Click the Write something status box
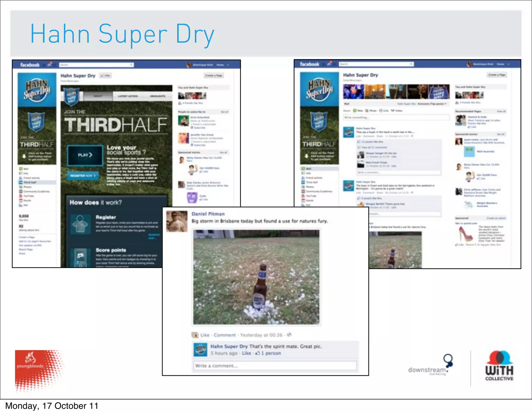 [396, 117]
